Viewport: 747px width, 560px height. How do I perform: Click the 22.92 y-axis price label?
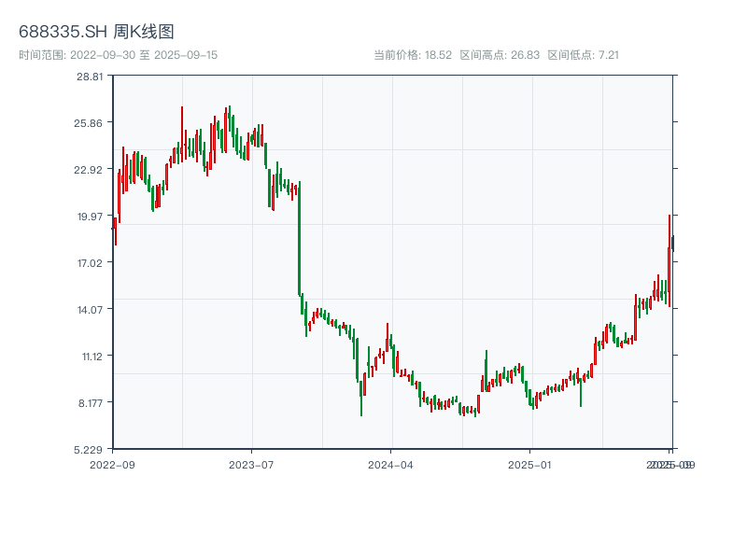point(91,169)
